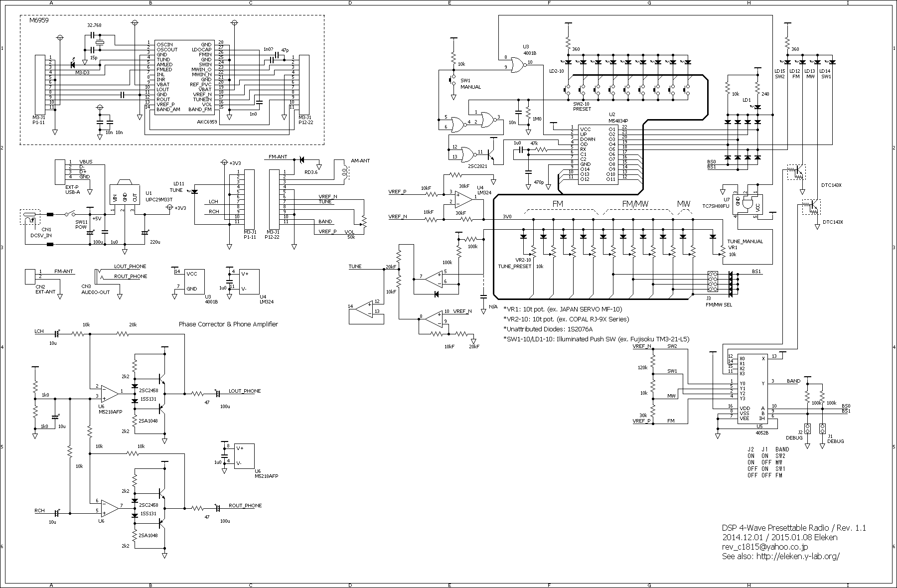Viewport: 897px width, 588px height.
Task: Click the J1 DEBUG jumper symbol
Action: coord(823,428)
